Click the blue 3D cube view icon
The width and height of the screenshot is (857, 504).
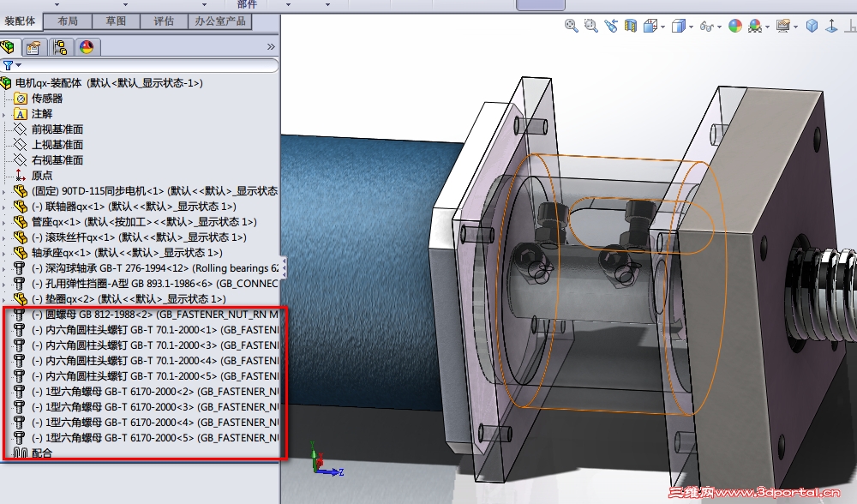[x=812, y=26]
